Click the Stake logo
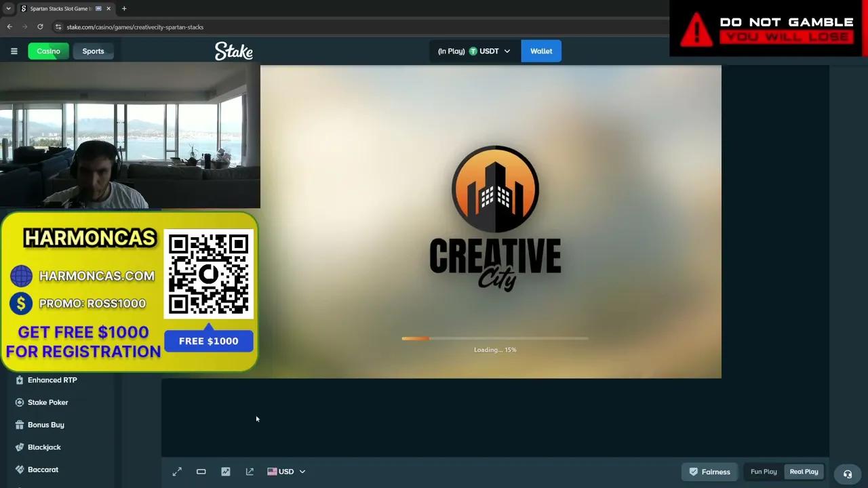 pos(234,51)
